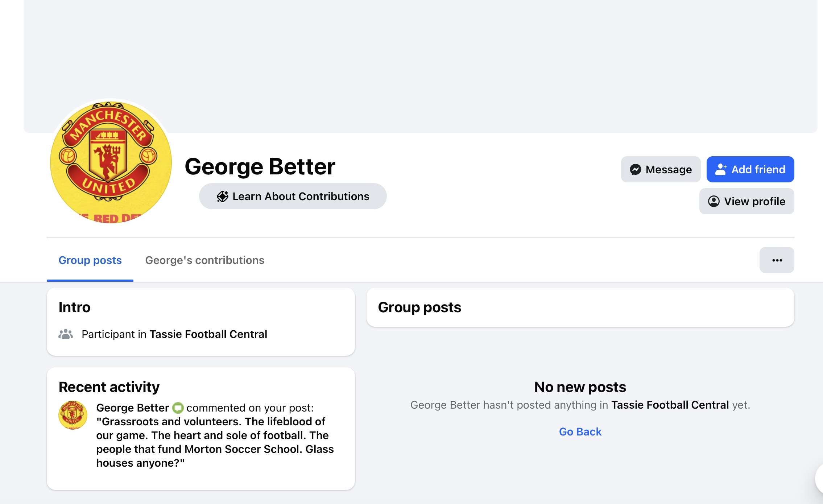823x504 pixels.
Task: Open View profile button
Action: (747, 201)
